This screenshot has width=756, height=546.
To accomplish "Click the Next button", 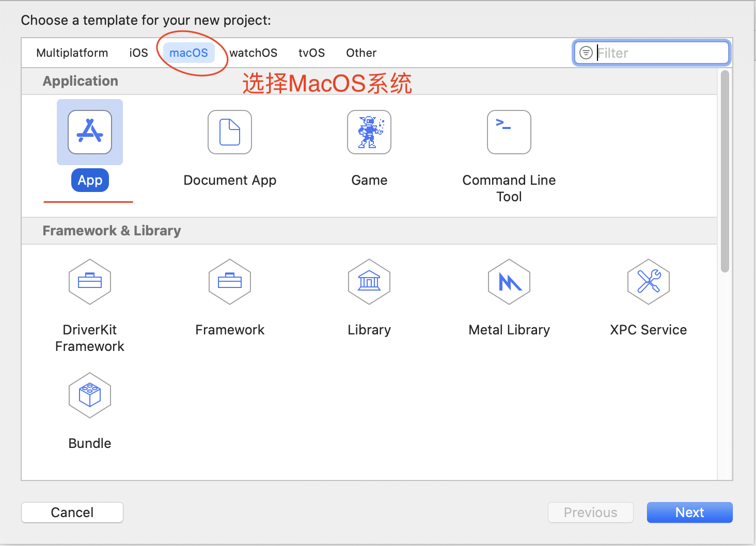I will point(690,512).
